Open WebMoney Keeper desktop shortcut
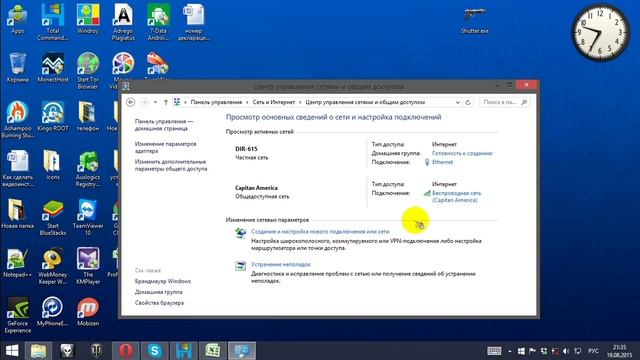The width and height of the screenshot is (640, 360). point(53,266)
